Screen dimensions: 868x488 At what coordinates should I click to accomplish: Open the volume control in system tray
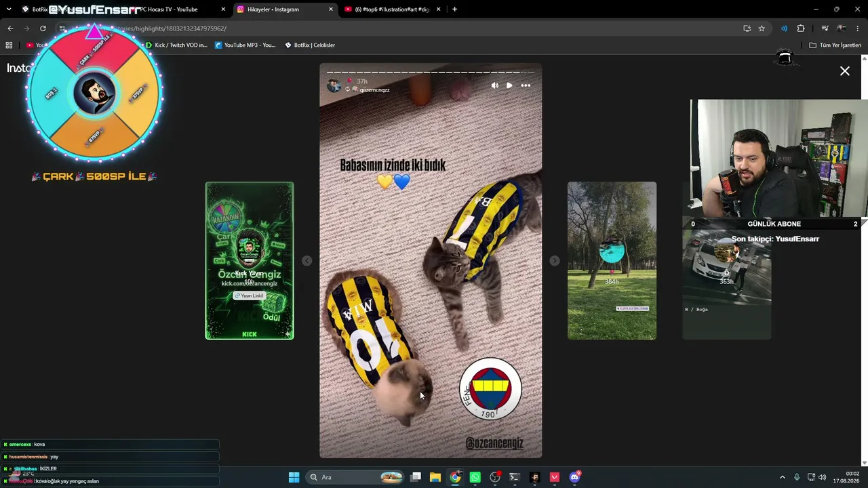[x=823, y=477]
